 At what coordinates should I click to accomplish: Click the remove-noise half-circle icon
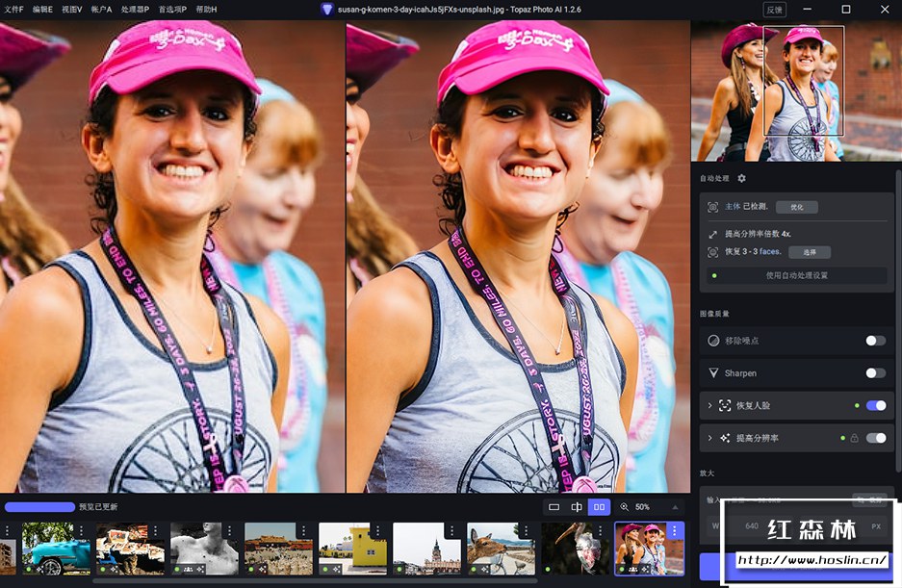click(x=713, y=341)
